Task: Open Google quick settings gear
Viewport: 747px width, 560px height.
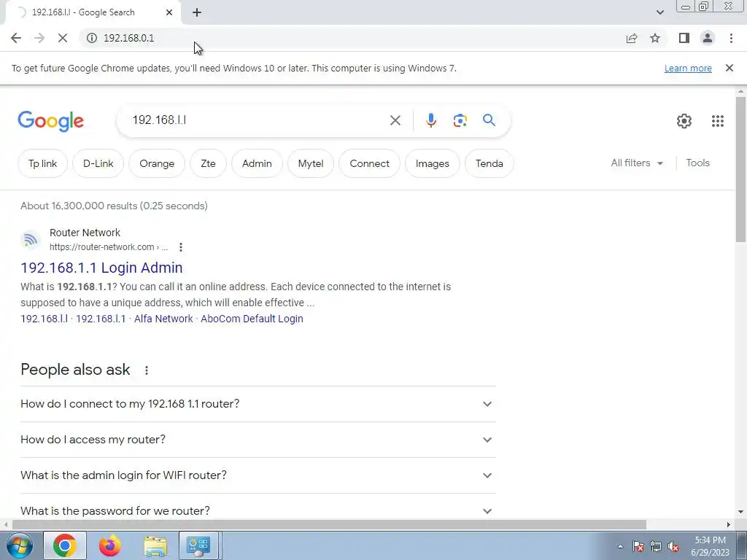Action: point(684,121)
